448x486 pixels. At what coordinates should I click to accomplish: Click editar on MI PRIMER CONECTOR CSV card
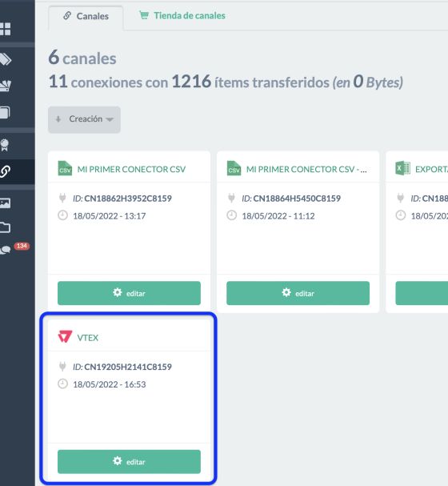point(129,293)
